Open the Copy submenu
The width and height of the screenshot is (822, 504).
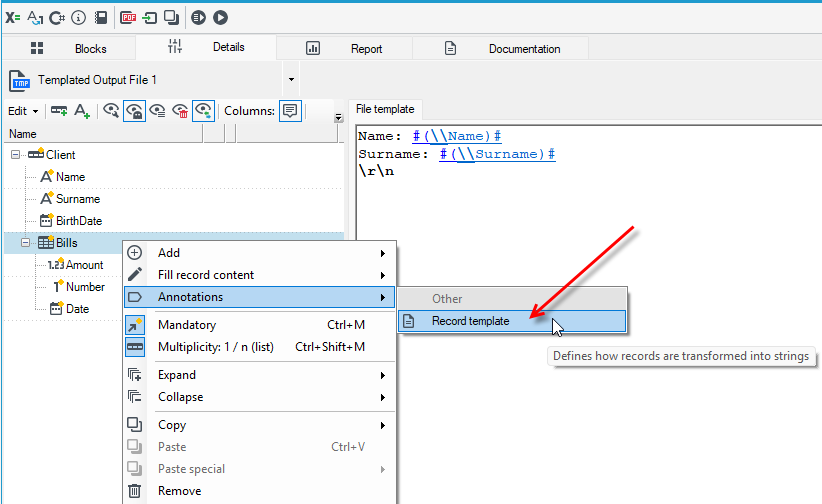259,425
